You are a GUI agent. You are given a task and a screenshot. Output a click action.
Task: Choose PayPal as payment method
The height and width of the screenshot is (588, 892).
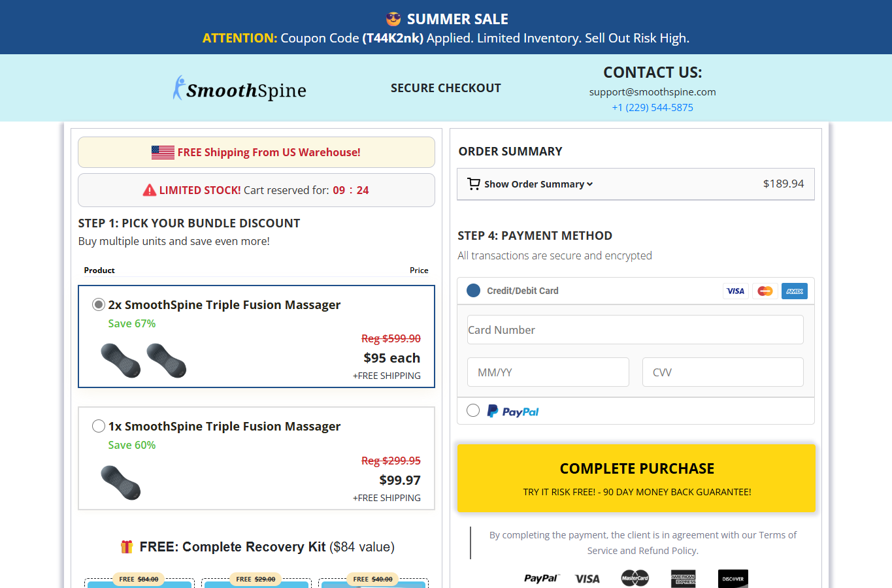point(474,410)
